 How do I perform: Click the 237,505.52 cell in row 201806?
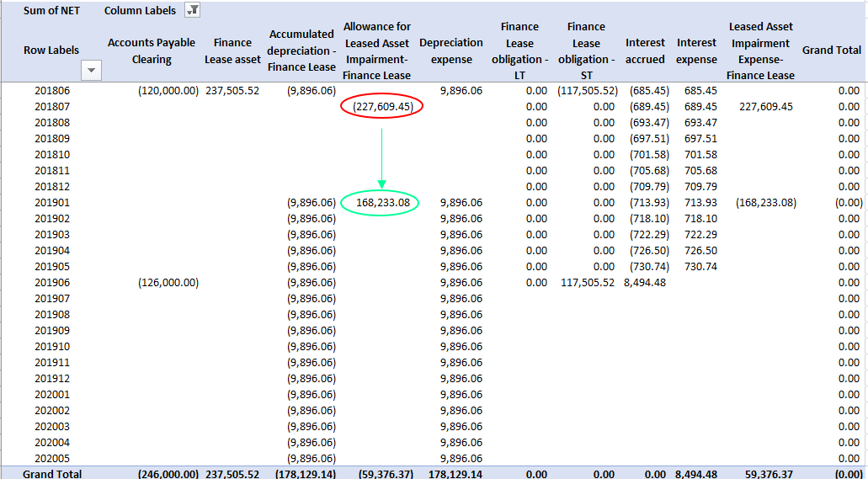pos(232,90)
